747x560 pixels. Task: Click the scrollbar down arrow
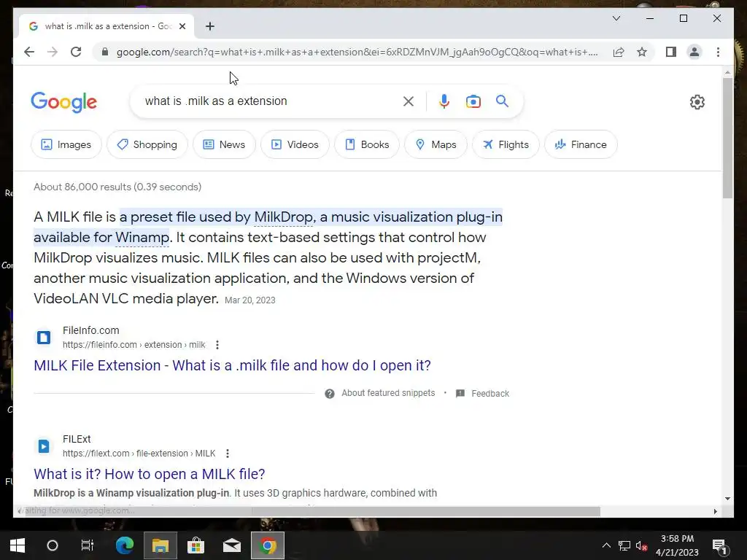[x=727, y=499]
